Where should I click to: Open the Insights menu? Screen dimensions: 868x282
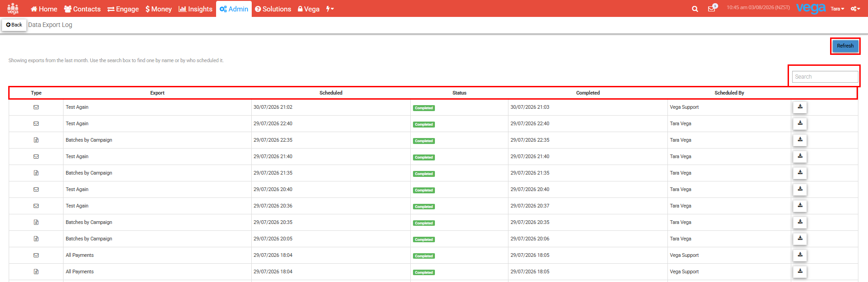[x=195, y=9]
